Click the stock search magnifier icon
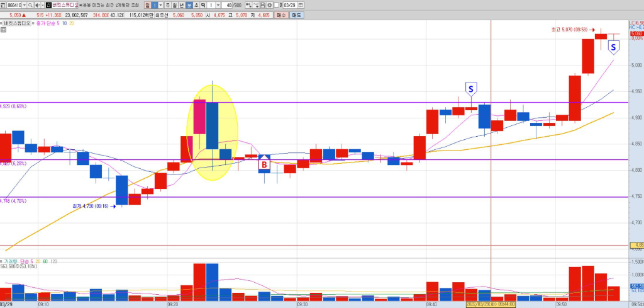 30,5
